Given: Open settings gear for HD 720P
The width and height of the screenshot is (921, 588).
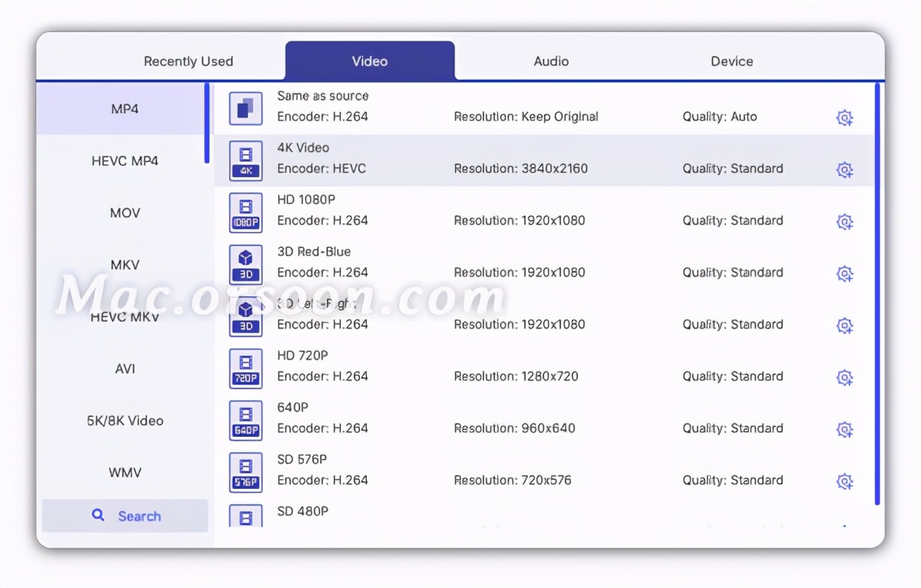Looking at the screenshot, I should point(844,378).
